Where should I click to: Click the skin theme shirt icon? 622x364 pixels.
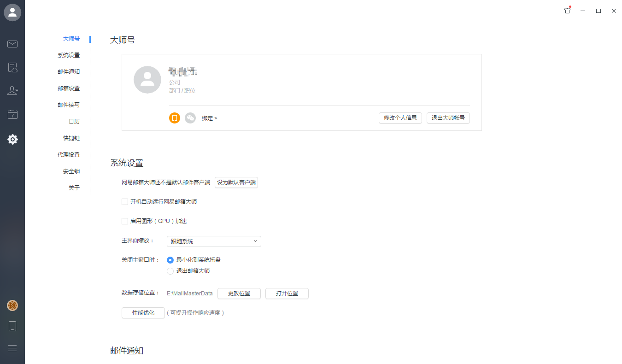[x=568, y=11]
